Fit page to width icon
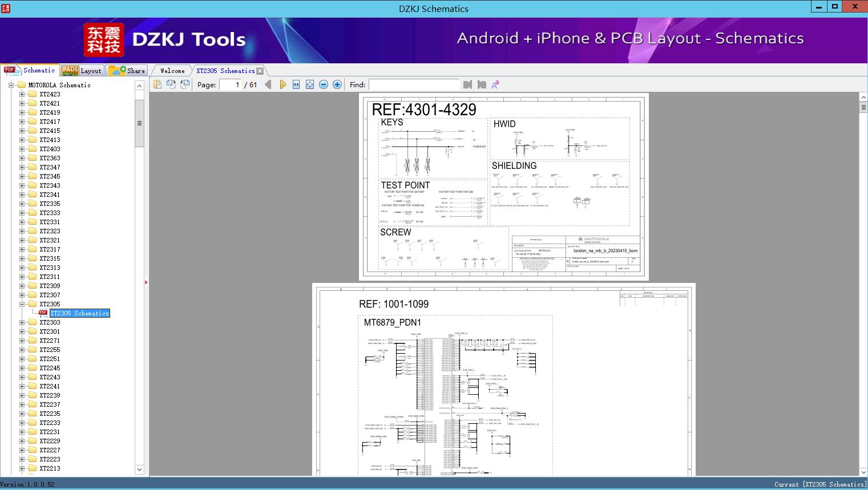This screenshot has height=490, width=868. [296, 84]
